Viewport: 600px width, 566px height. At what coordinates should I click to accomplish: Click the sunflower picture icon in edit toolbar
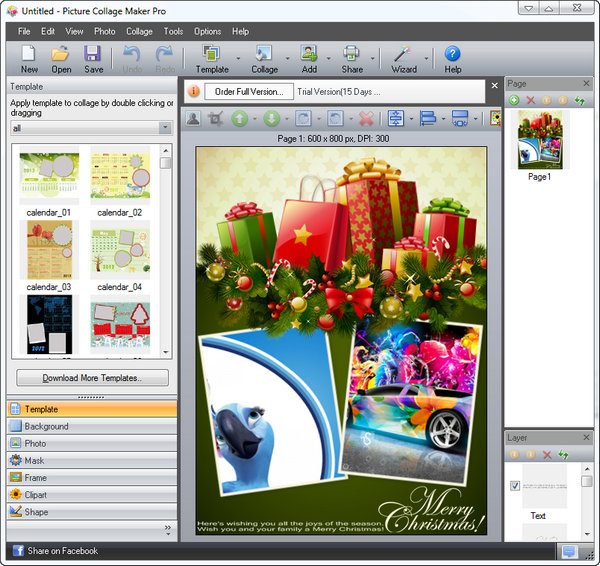[496, 118]
